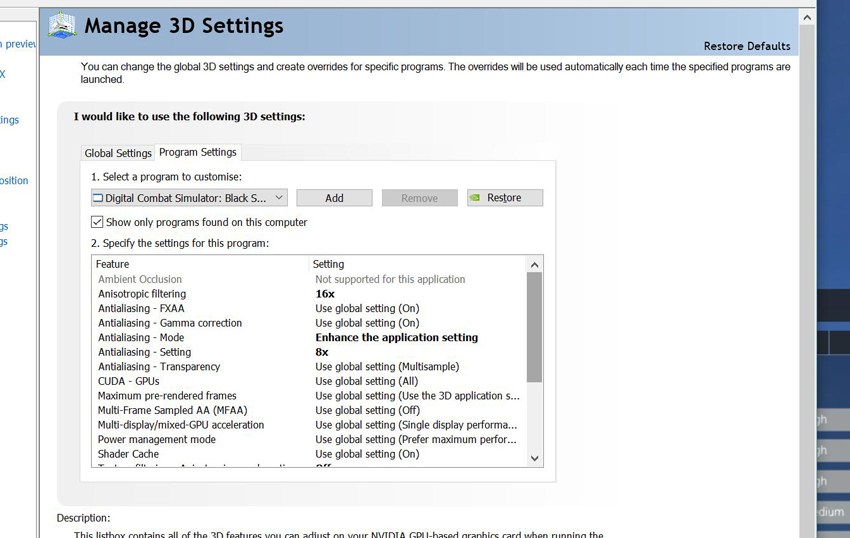Click the Feature column header
The image size is (850, 538).
pyautogui.click(x=201, y=264)
